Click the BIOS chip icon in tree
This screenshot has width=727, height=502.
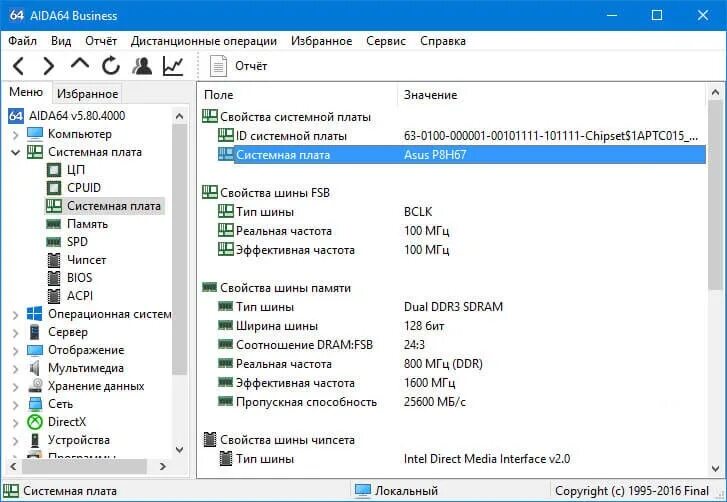click(x=54, y=278)
